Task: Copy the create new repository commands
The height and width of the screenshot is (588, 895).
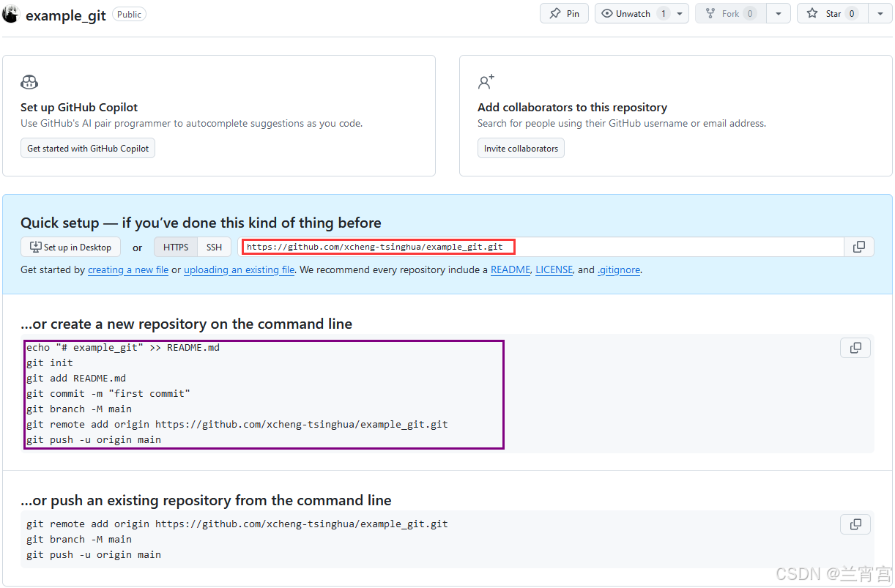Action: (x=855, y=348)
